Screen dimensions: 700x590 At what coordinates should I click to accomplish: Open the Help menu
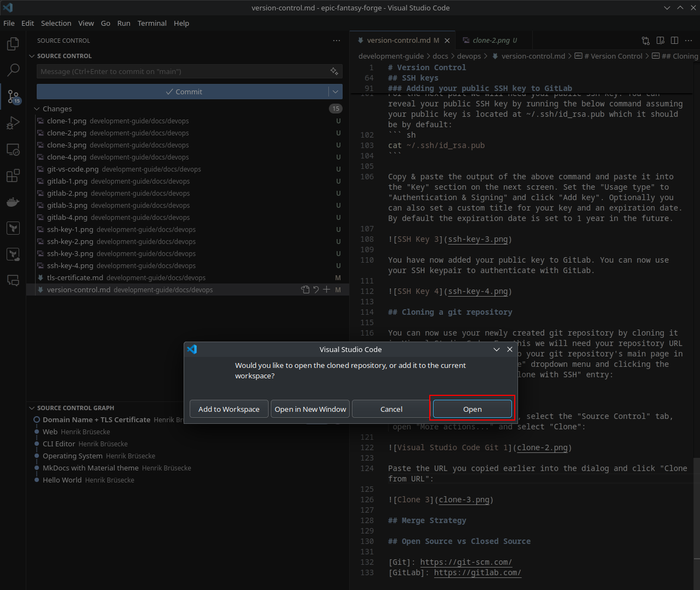coord(181,23)
